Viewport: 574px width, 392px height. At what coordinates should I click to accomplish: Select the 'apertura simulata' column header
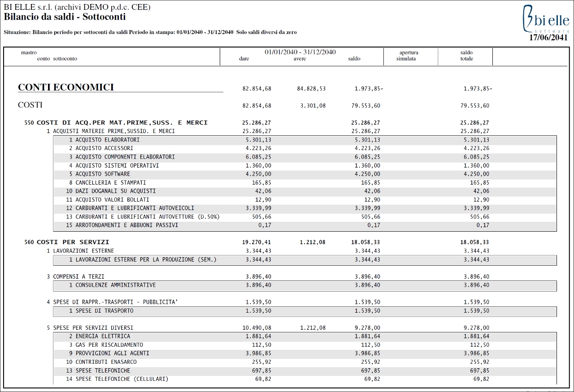[409, 56]
